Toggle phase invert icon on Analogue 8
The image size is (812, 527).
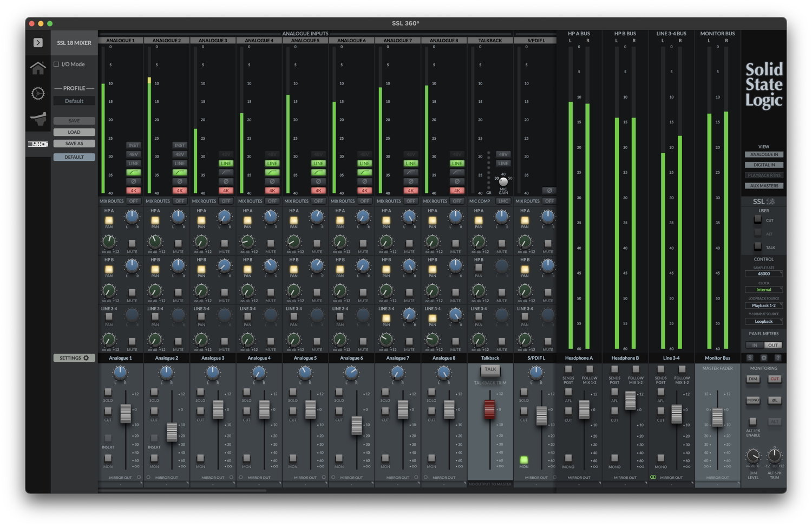click(457, 181)
